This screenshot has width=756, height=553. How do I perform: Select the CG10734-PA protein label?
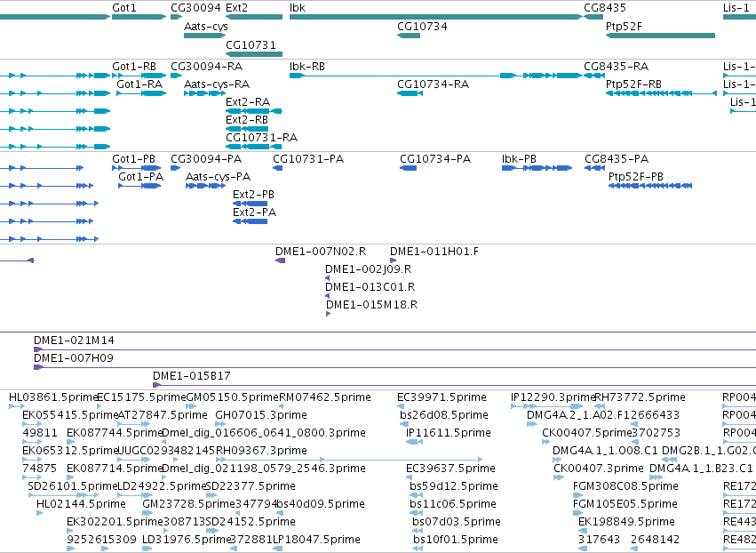[435, 159]
